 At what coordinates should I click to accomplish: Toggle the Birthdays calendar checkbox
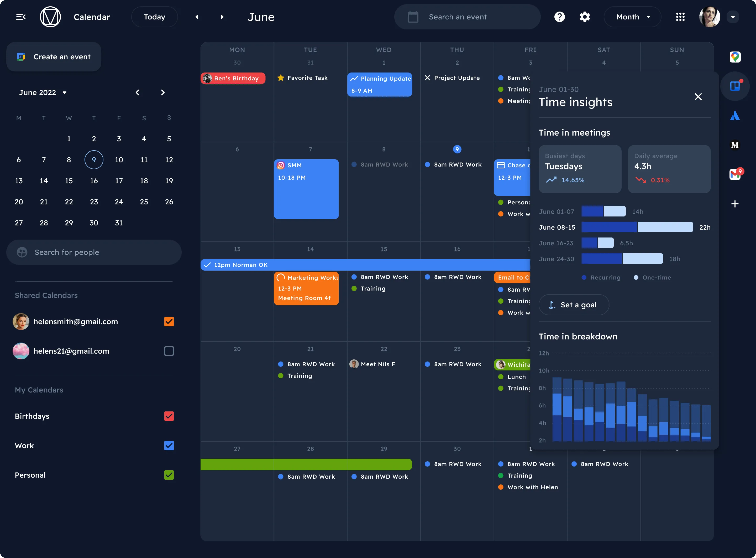(169, 416)
